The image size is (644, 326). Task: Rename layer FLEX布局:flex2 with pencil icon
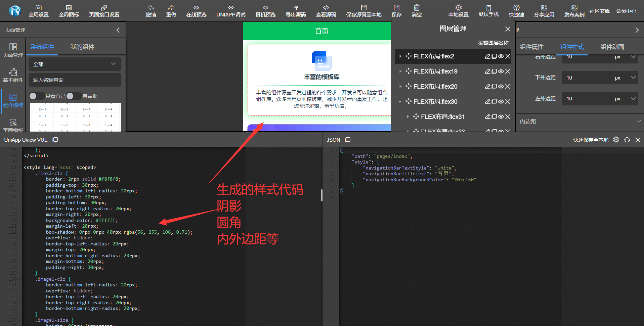[x=487, y=56]
